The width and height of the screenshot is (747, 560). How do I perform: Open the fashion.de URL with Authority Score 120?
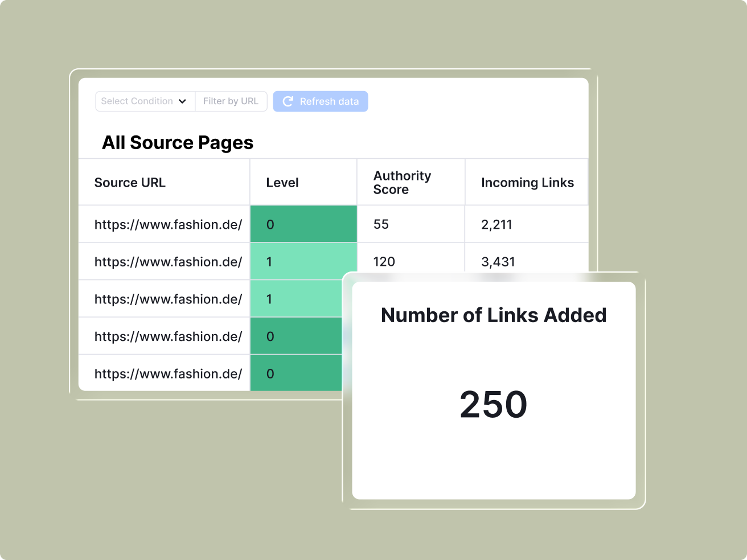point(168,262)
